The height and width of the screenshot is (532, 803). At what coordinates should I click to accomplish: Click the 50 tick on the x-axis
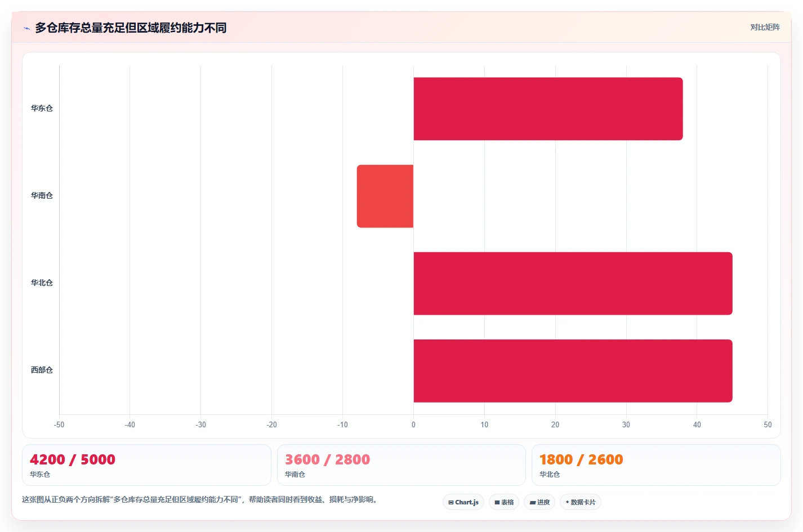[768, 424]
